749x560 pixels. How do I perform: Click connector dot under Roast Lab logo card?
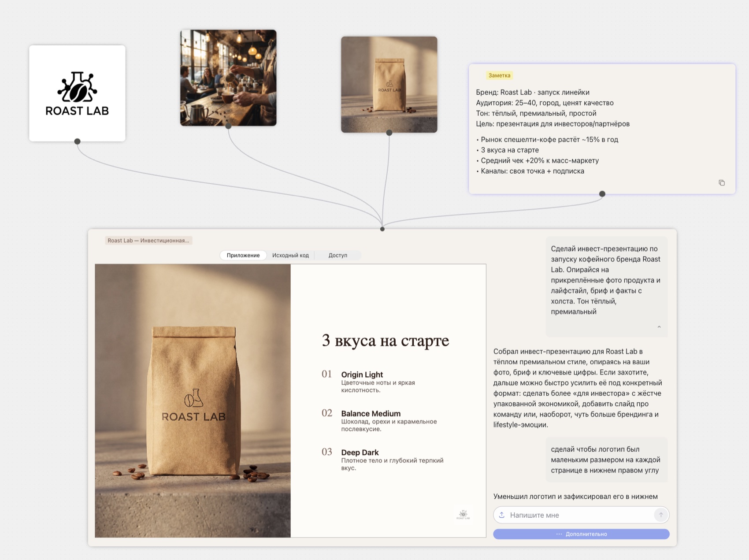[77, 141]
